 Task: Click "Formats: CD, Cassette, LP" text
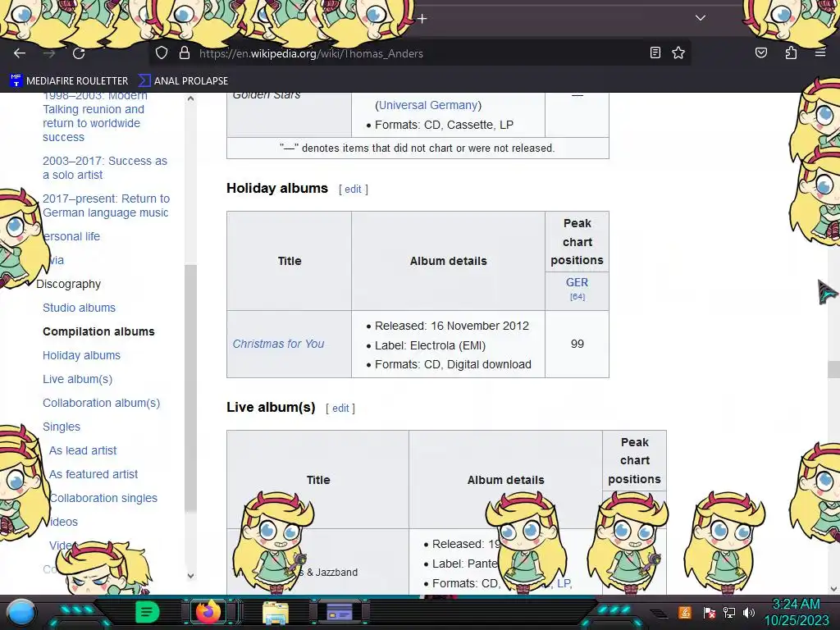pyautogui.click(x=444, y=125)
